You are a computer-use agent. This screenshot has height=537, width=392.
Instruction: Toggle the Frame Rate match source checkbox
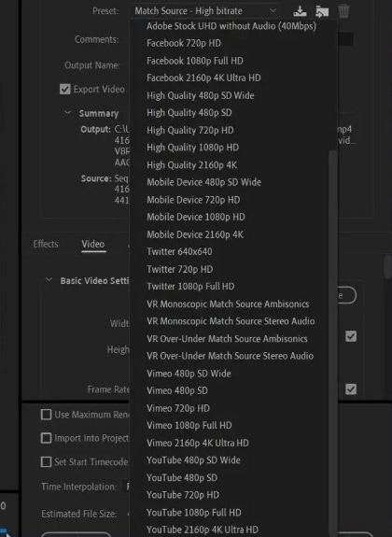pos(351,389)
